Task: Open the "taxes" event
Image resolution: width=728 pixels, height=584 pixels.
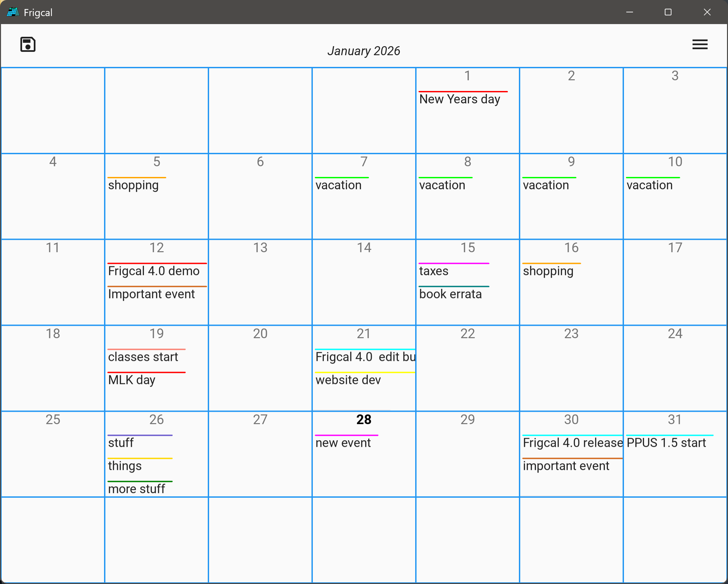Action: pos(434,271)
